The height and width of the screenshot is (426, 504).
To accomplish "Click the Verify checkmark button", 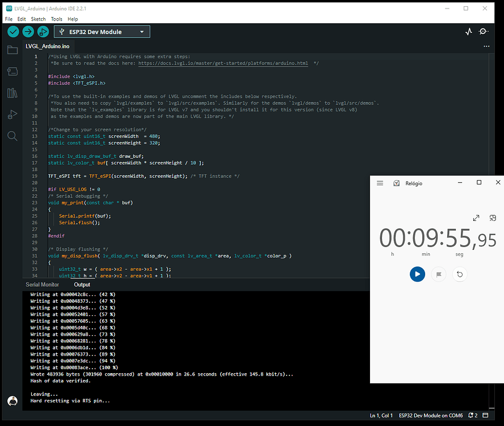I will [x=13, y=32].
